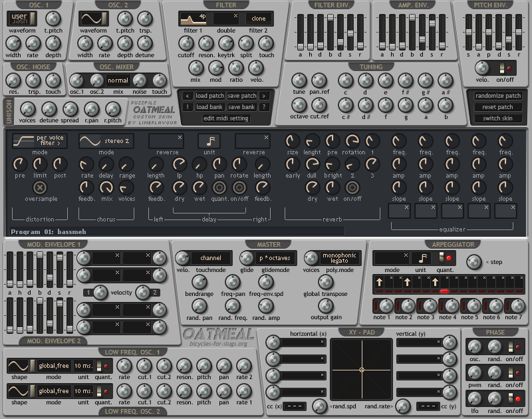Open the LFO 2 10 ms. unit selector
Image resolution: width=532 pixels, height=419 pixels.
(x=83, y=391)
